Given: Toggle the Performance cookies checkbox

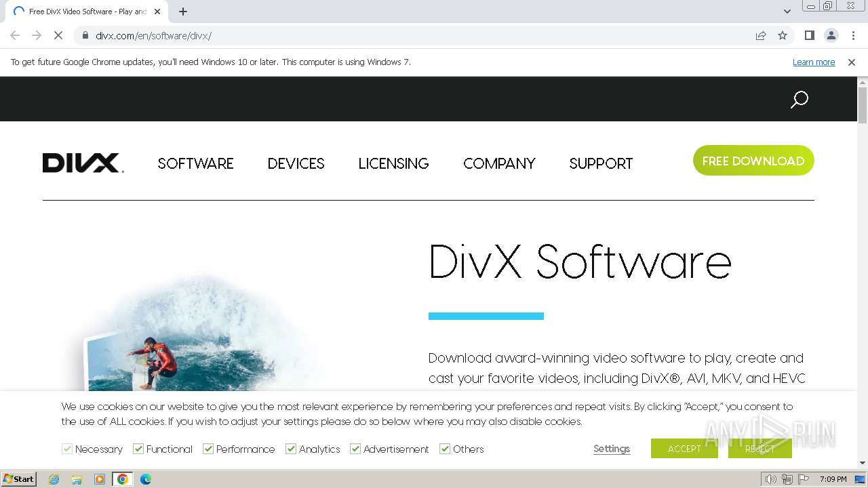Looking at the screenshot, I should tap(208, 449).
